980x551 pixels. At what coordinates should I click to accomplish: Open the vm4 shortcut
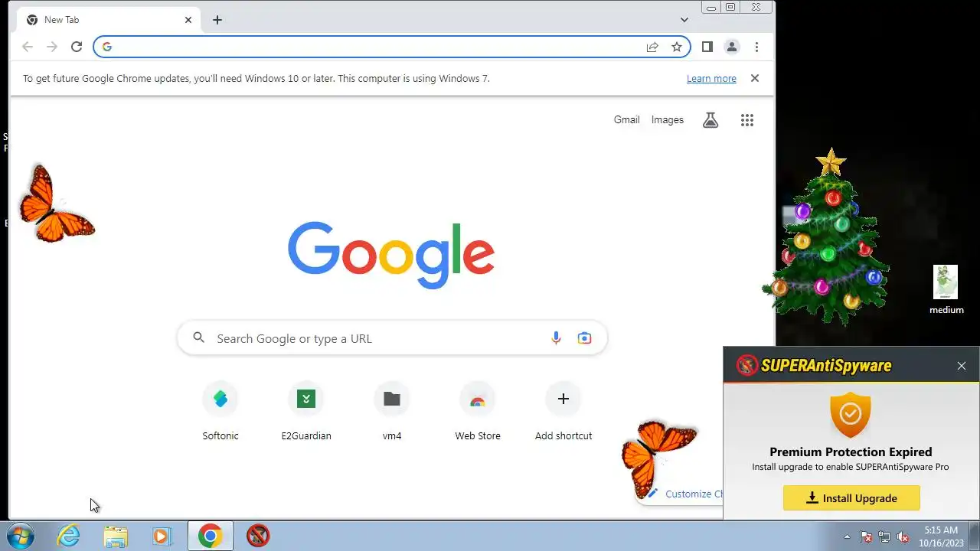point(392,412)
